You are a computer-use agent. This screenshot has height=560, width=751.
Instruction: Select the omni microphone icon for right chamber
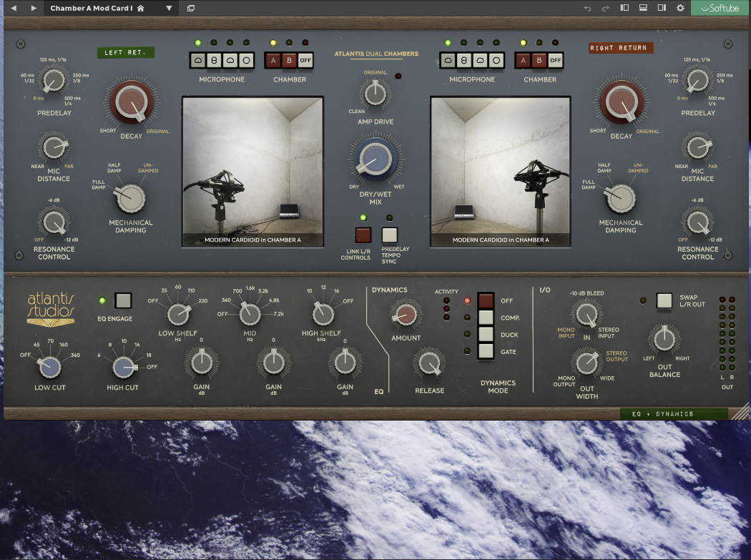pyautogui.click(x=496, y=61)
